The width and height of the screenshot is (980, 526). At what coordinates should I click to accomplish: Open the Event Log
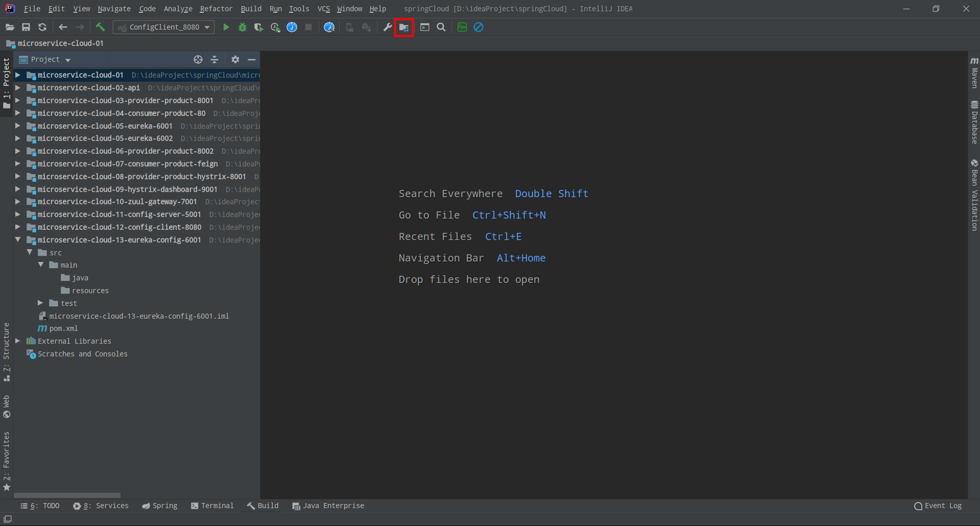click(x=938, y=506)
